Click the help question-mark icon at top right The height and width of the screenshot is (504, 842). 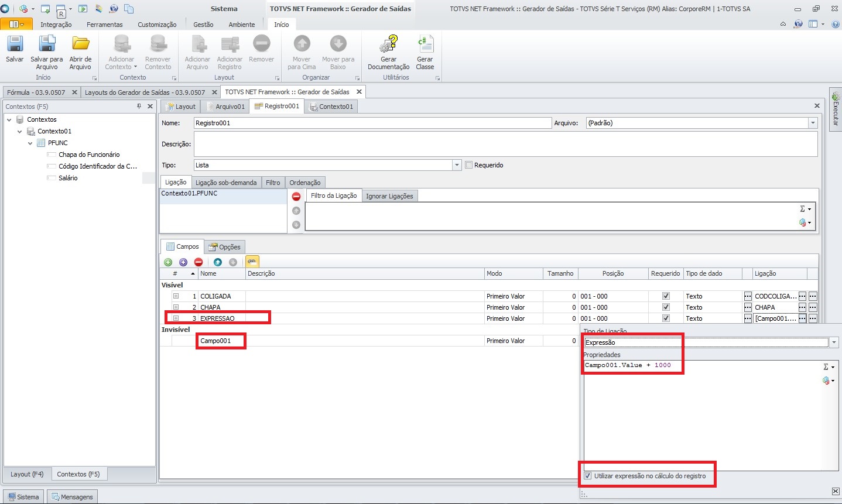click(836, 24)
